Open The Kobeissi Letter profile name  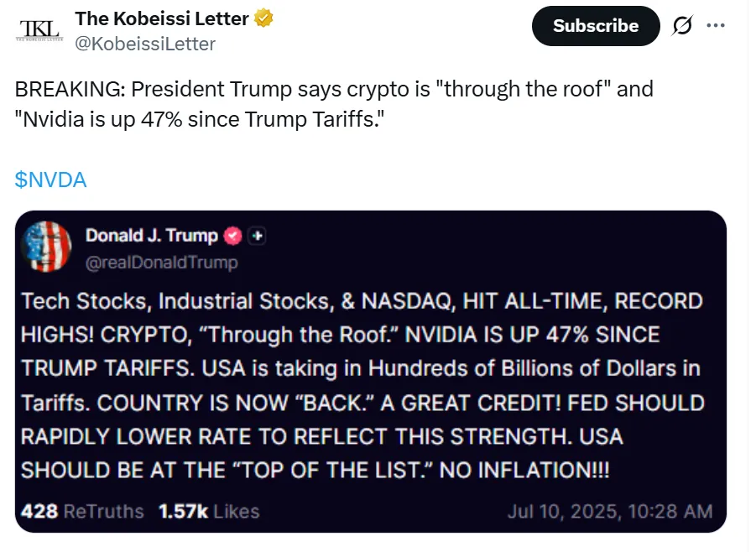(x=162, y=18)
